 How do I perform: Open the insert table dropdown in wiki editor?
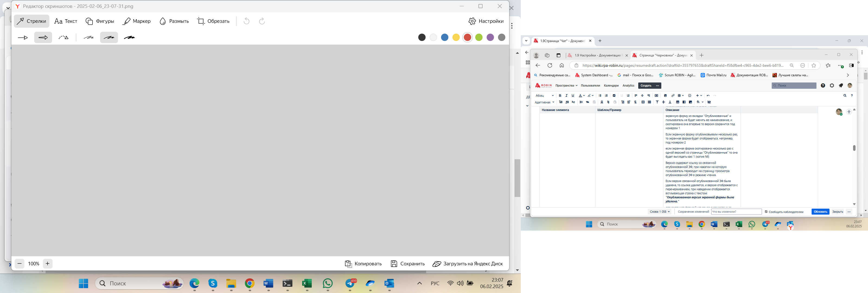tap(681, 96)
